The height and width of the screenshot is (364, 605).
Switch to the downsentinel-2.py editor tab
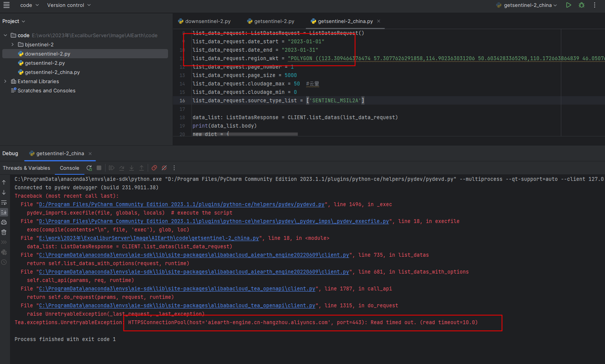(x=204, y=21)
